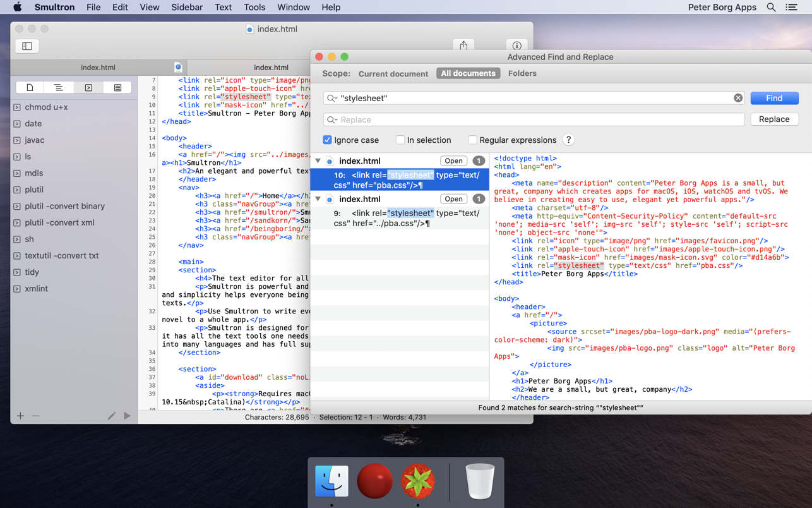Select line 9 stylesheet match result
Screen dimensions: 812x508
click(x=400, y=218)
